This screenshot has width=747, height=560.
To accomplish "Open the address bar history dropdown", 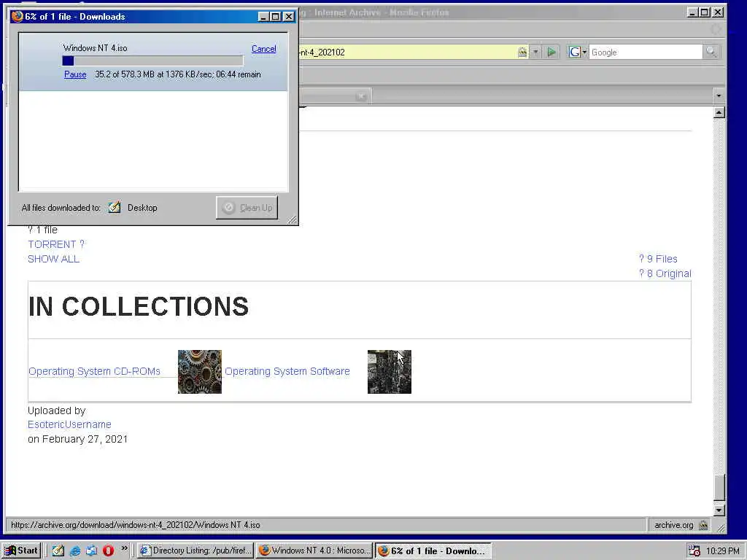I will [x=535, y=52].
